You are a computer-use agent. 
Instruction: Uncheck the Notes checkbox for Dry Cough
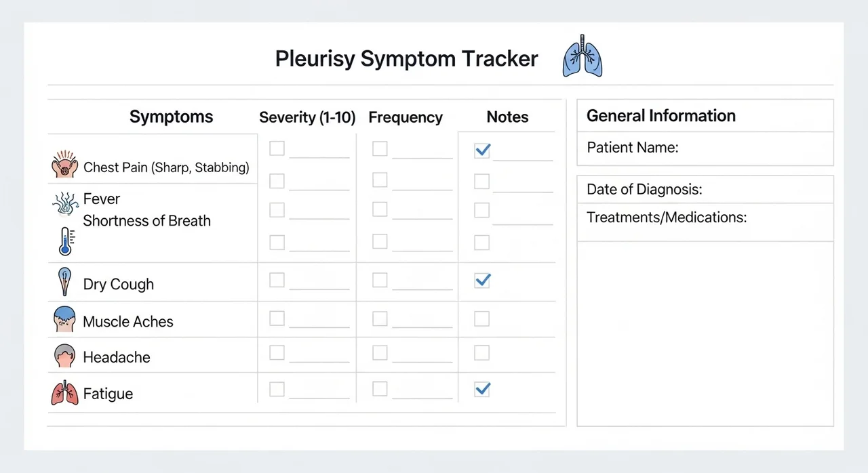(x=482, y=280)
